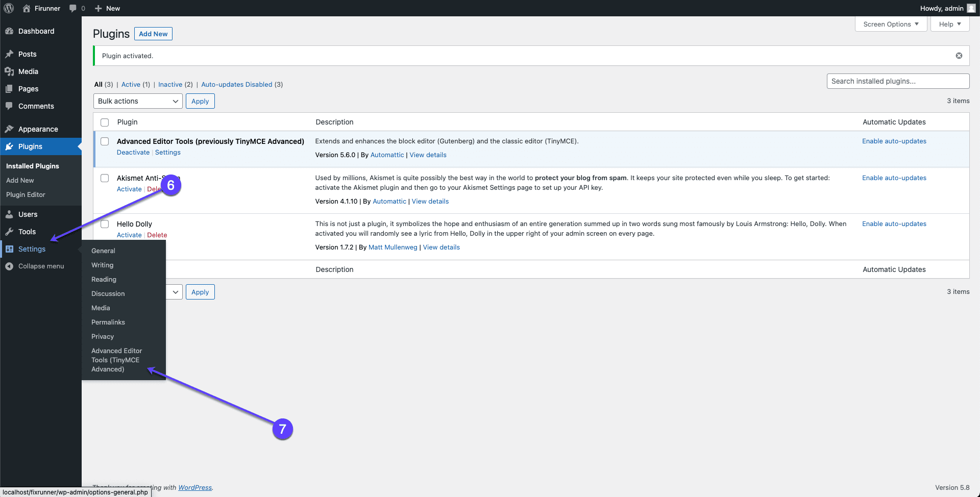Filter plugins by Active

[131, 84]
